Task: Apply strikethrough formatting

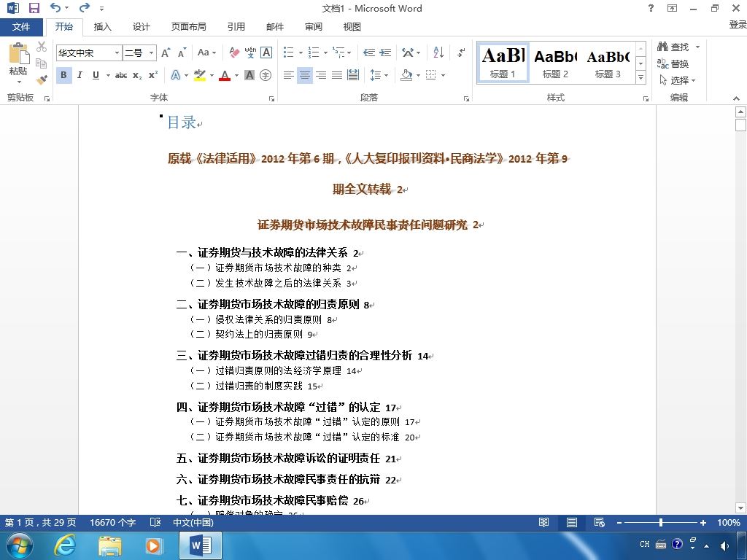Action: pyautogui.click(x=121, y=75)
